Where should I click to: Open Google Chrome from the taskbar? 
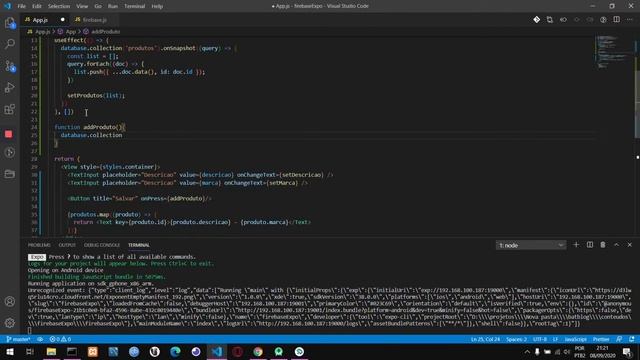point(258,351)
